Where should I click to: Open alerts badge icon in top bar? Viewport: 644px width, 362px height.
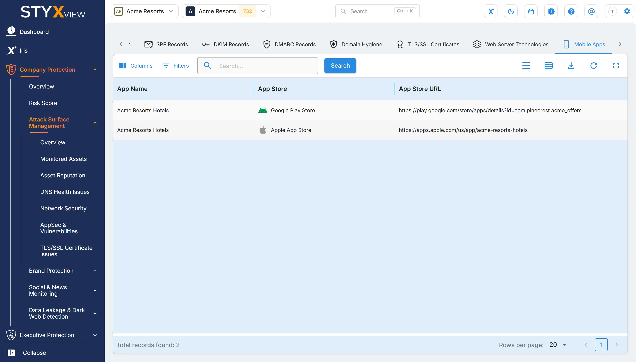(551, 11)
